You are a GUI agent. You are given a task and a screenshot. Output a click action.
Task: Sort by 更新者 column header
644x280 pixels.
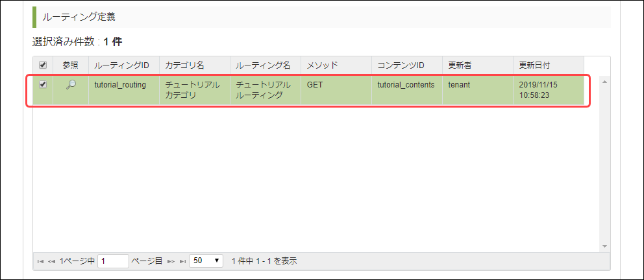[478, 65]
